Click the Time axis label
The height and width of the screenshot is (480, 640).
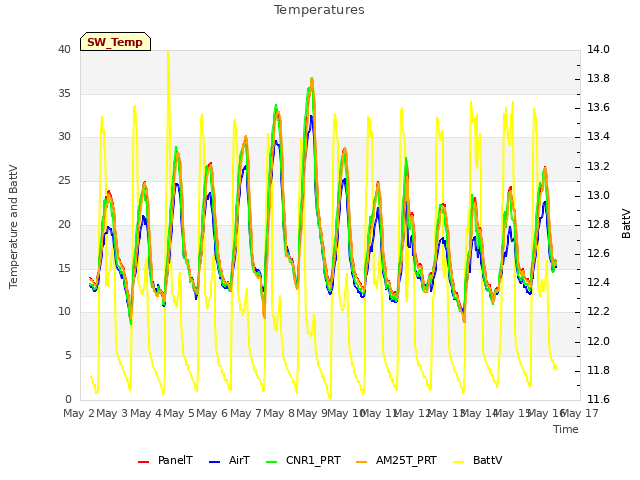coord(566,429)
